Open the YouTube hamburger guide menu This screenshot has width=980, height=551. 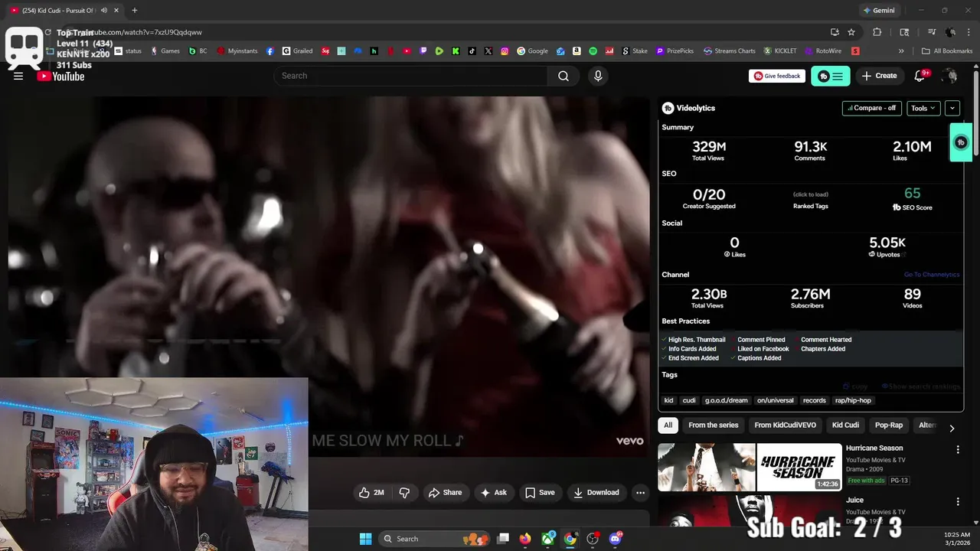click(18, 76)
